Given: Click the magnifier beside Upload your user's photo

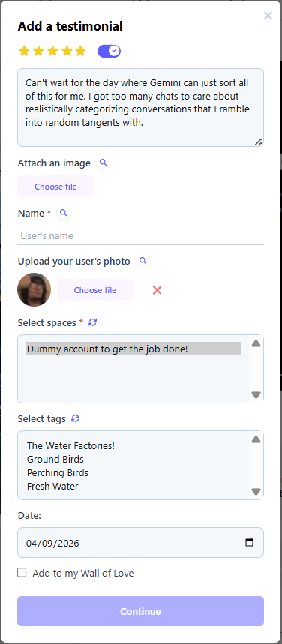Looking at the screenshot, I should tap(142, 261).
